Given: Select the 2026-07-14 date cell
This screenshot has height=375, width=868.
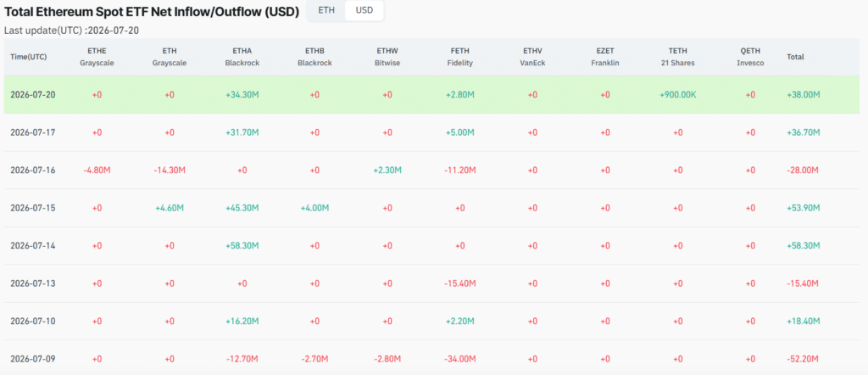Looking at the screenshot, I should coord(31,245).
